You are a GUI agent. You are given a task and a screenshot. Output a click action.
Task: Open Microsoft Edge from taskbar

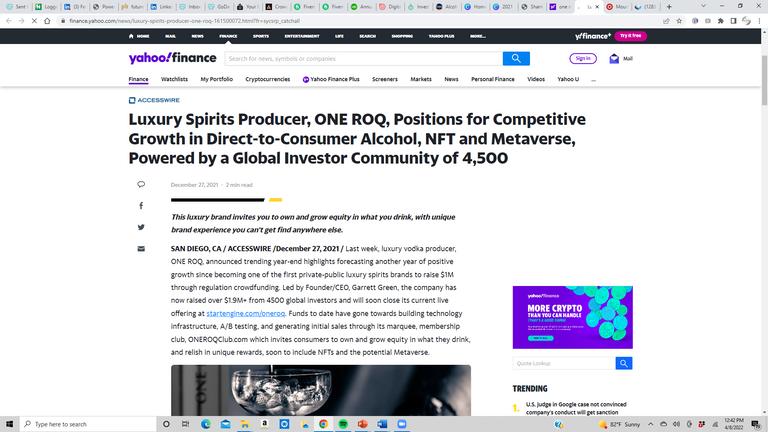(x=205, y=424)
